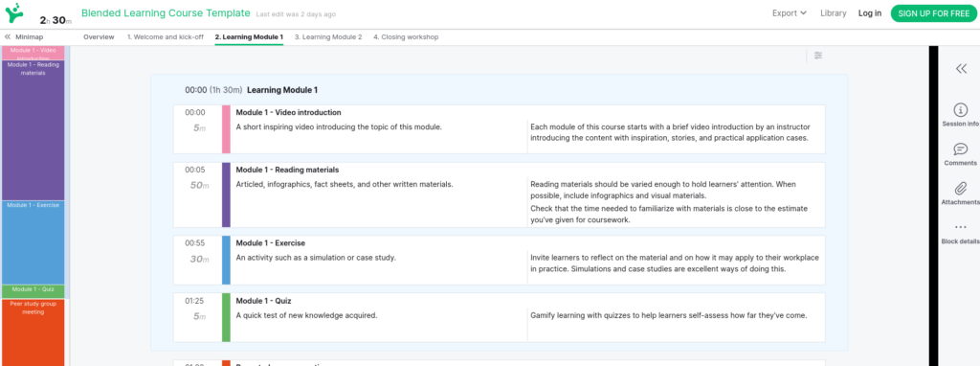Click SIGN UP FOR FREE button
Screen dimensions: 980x366
coord(933,13)
